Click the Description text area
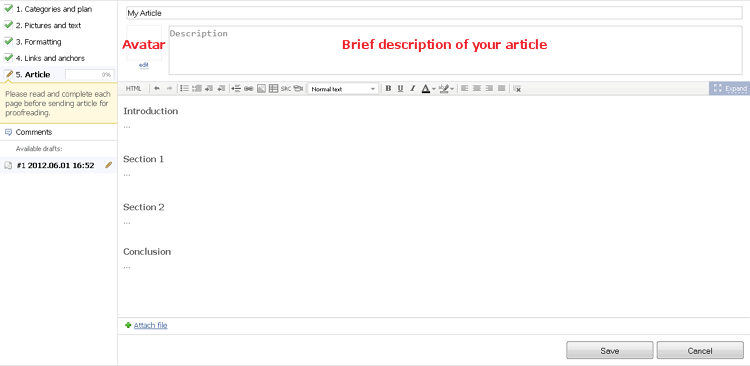The width and height of the screenshot is (750, 366). click(x=455, y=50)
